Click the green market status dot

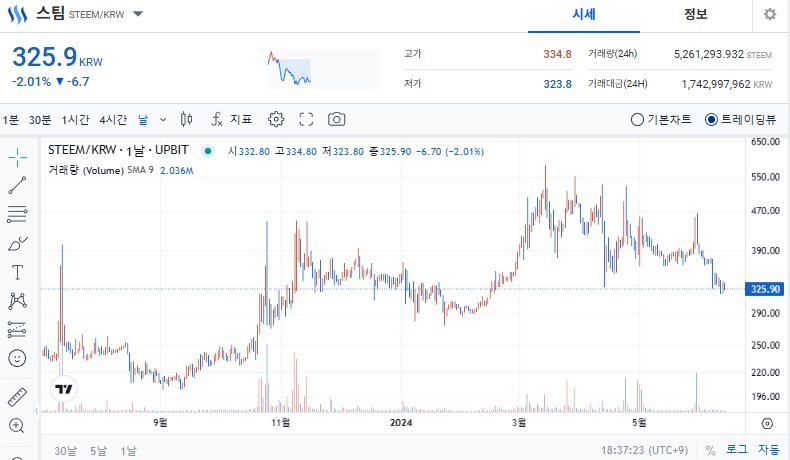pyautogui.click(x=208, y=151)
